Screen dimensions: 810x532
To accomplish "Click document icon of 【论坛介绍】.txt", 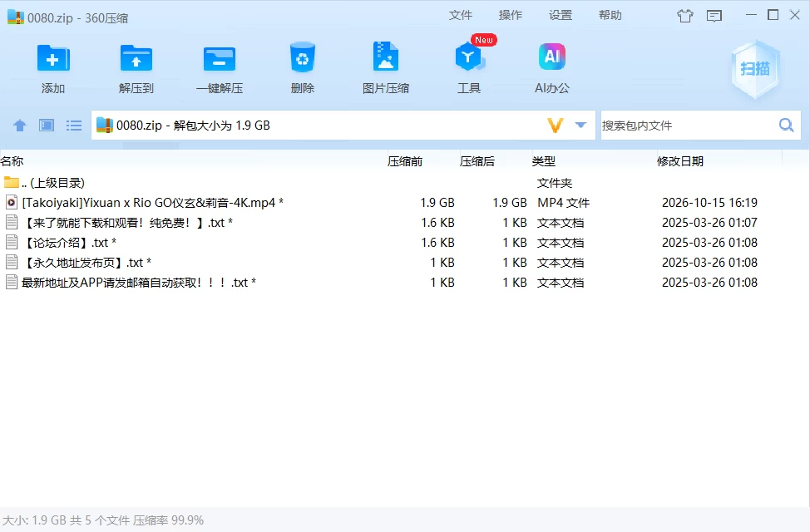I will 12,242.
